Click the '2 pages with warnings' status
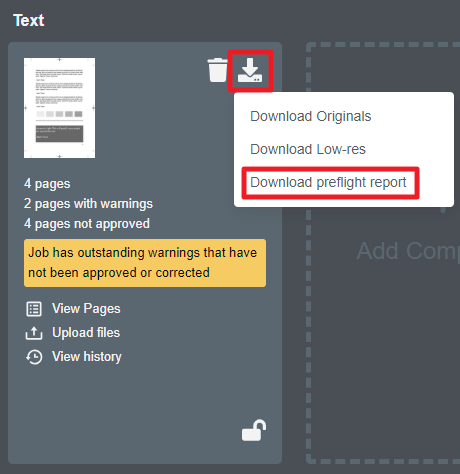 pyautogui.click(x=88, y=204)
